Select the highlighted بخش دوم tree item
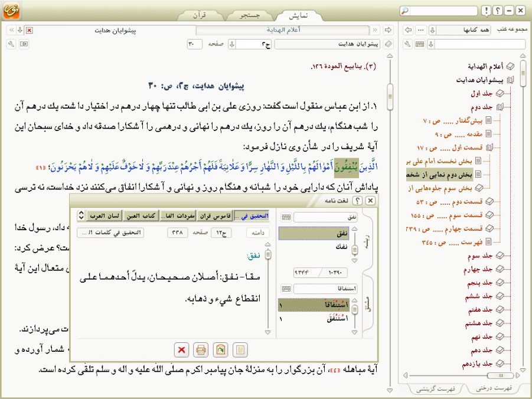 (x=439, y=175)
